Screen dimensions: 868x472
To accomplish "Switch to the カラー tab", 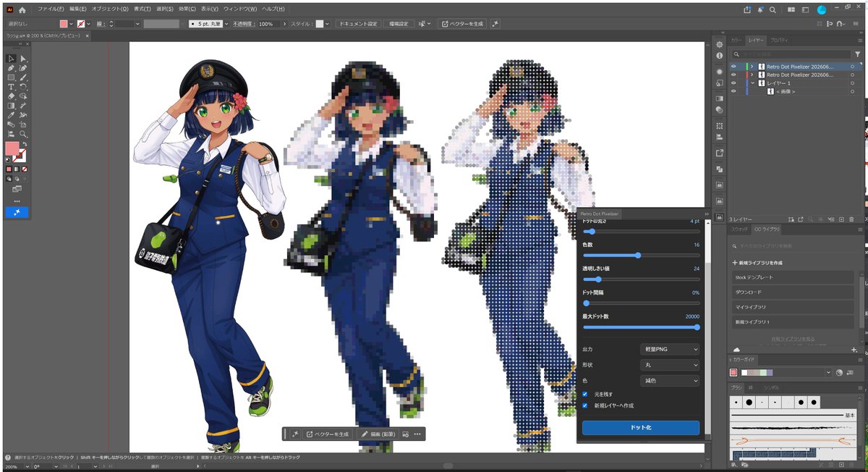I will 736,41.
